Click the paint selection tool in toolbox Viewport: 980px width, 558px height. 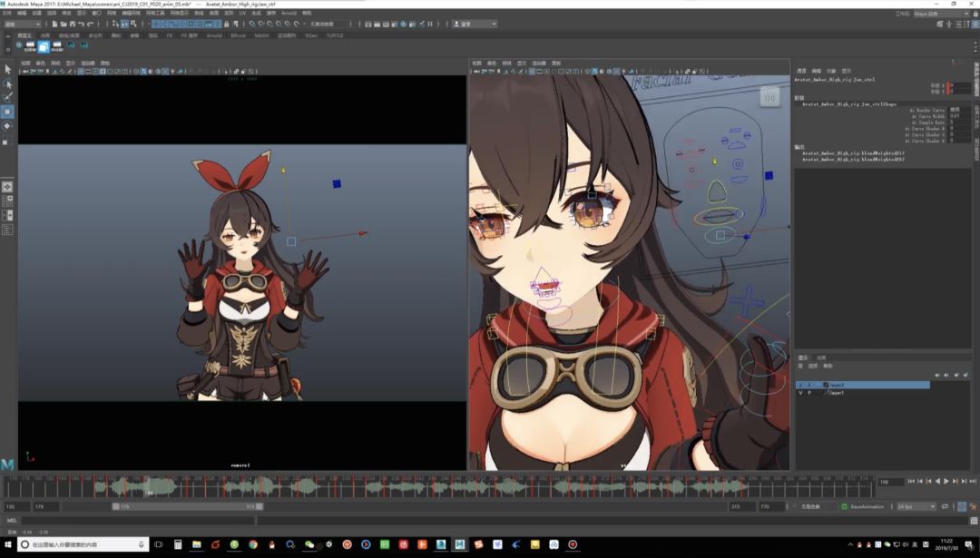click(x=7, y=97)
